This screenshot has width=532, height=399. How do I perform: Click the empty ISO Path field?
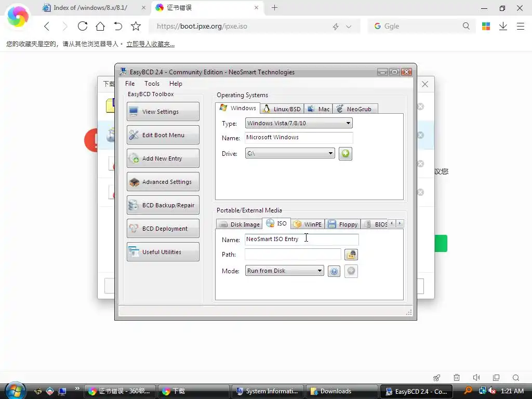point(293,254)
